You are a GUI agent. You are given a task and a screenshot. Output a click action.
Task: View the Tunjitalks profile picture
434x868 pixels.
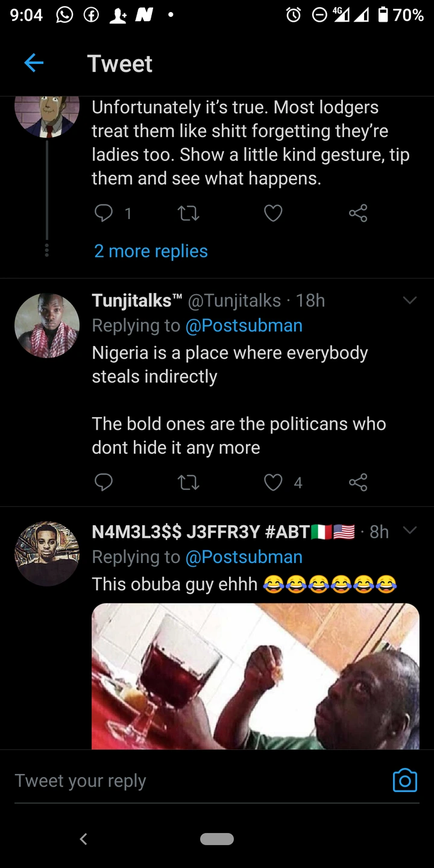[47, 325]
